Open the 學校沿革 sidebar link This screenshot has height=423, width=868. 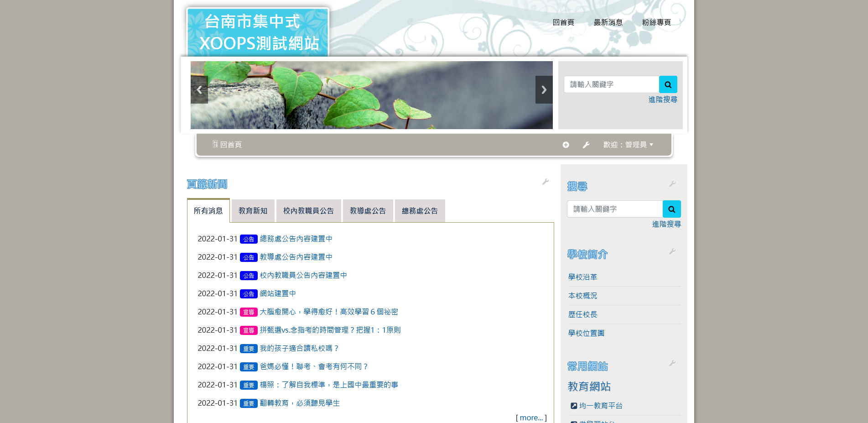pos(582,277)
